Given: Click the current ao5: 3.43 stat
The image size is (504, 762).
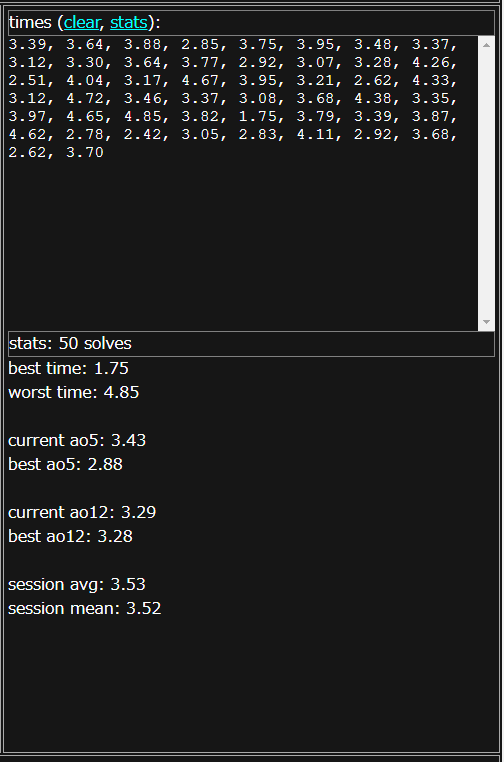Looking at the screenshot, I should click(77, 440).
